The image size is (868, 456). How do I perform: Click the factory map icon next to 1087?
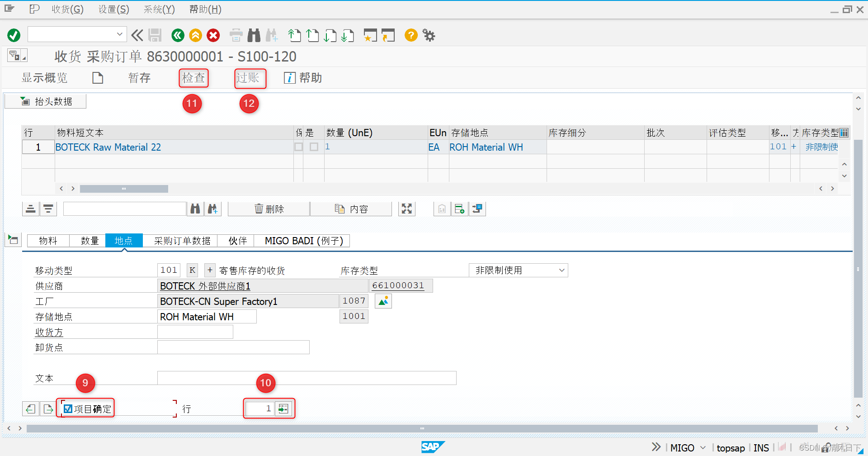(383, 301)
